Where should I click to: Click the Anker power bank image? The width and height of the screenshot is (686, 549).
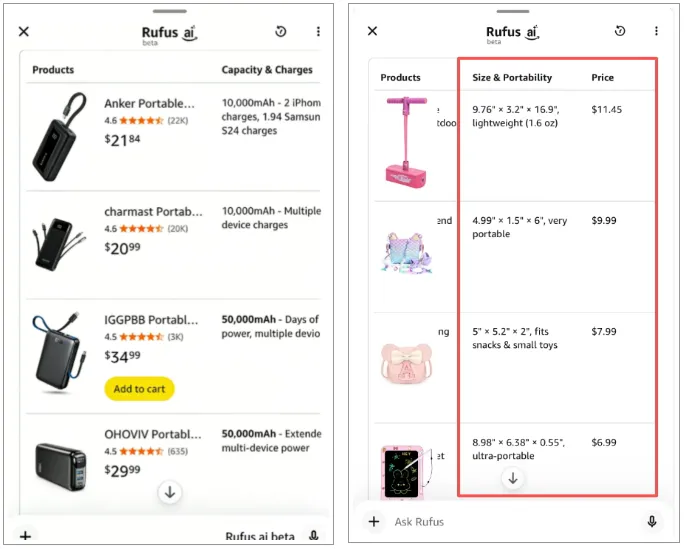tap(59, 134)
